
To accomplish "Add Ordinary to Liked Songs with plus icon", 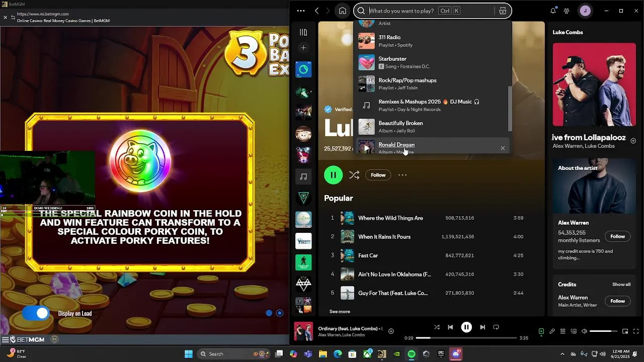I will 391,331.
